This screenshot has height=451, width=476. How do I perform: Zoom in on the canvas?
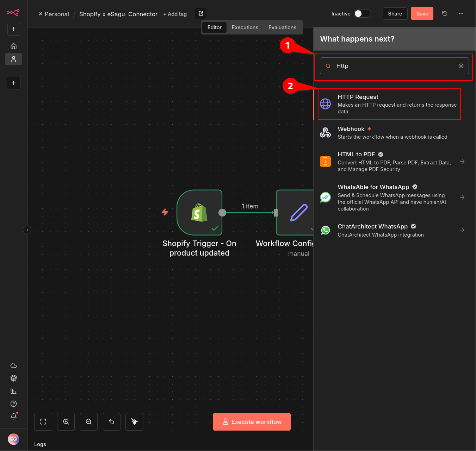point(66,422)
